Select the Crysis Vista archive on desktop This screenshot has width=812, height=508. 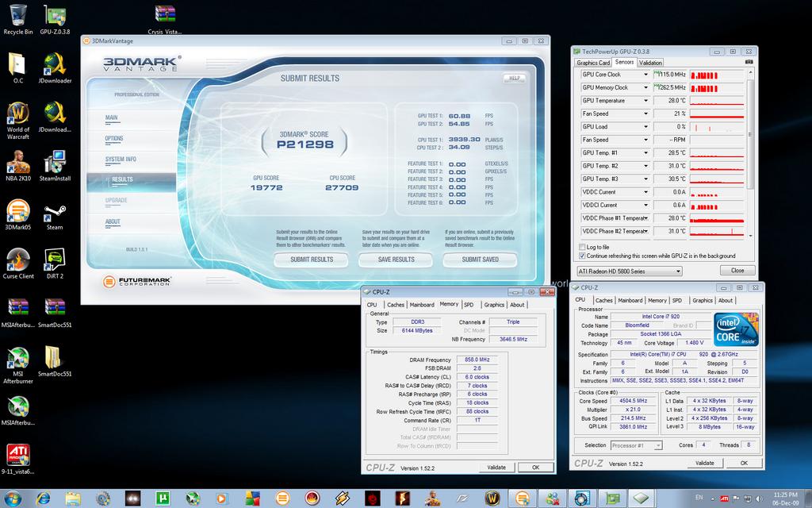(x=165, y=20)
